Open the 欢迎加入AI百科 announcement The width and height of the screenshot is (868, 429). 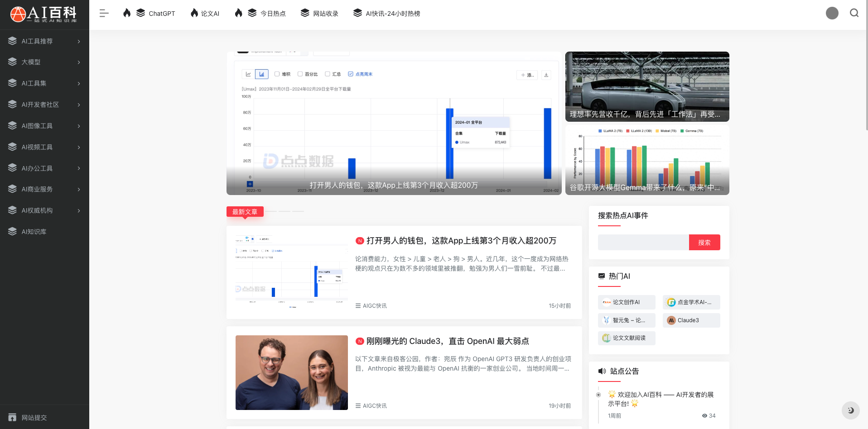coord(661,399)
